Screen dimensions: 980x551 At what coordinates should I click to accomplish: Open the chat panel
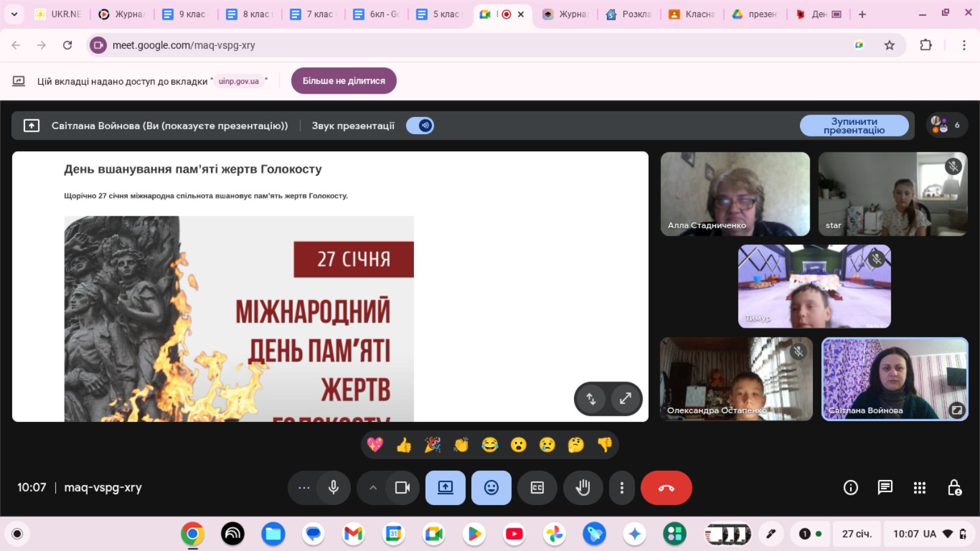pyautogui.click(x=884, y=487)
